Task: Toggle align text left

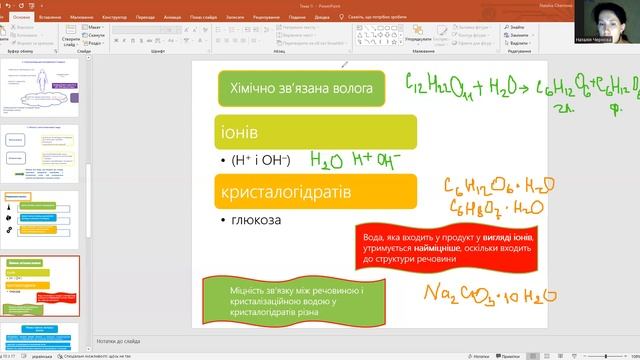Action: click(218, 41)
